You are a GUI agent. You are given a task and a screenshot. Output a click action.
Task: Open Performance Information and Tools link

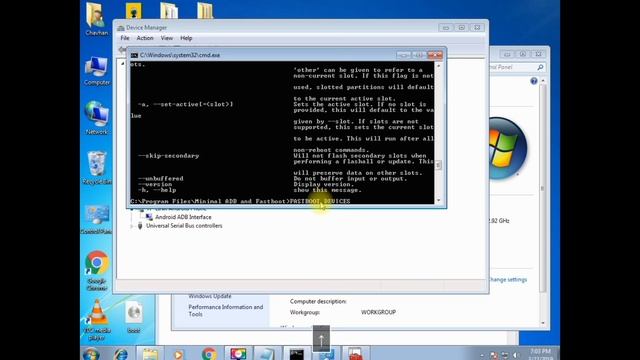click(225, 310)
